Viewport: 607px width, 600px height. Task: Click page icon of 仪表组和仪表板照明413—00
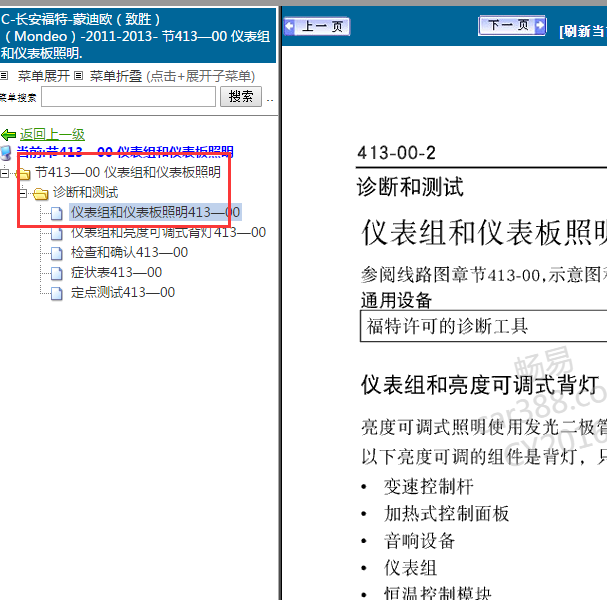point(57,213)
